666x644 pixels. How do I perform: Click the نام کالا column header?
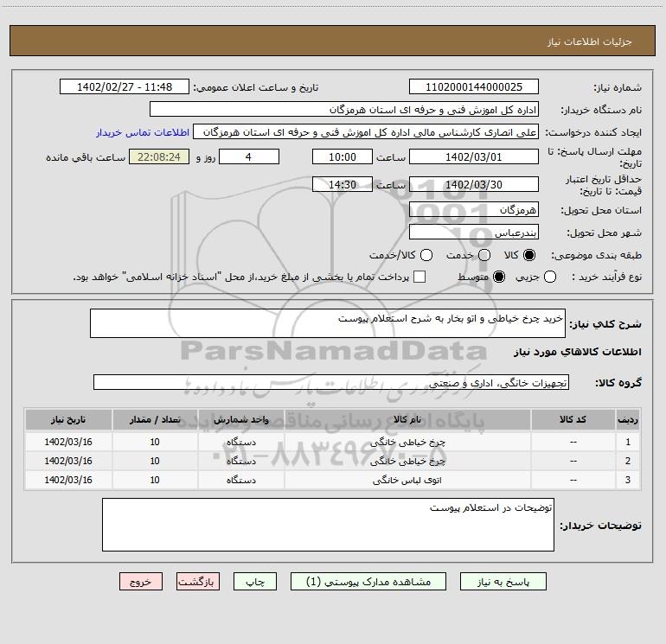(407, 420)
